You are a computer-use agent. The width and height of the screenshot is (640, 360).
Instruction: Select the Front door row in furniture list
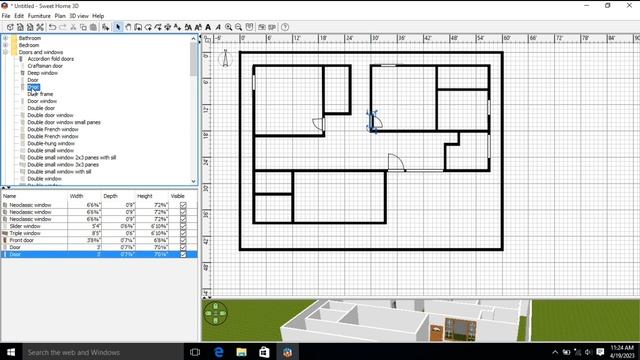coord(99,240)
